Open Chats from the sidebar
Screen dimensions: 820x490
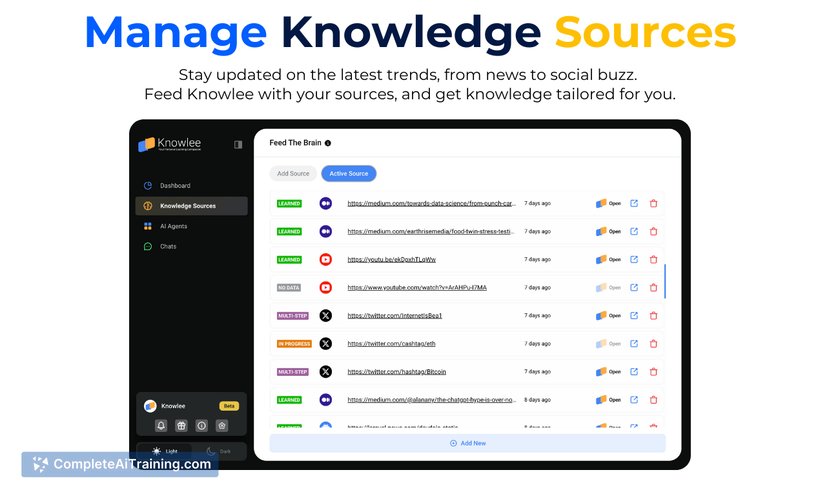(168, 246)
